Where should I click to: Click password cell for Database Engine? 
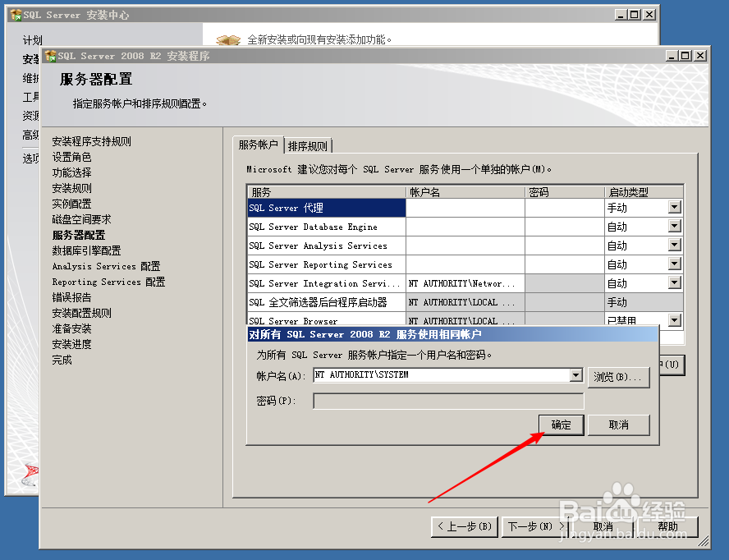[565, 227]
